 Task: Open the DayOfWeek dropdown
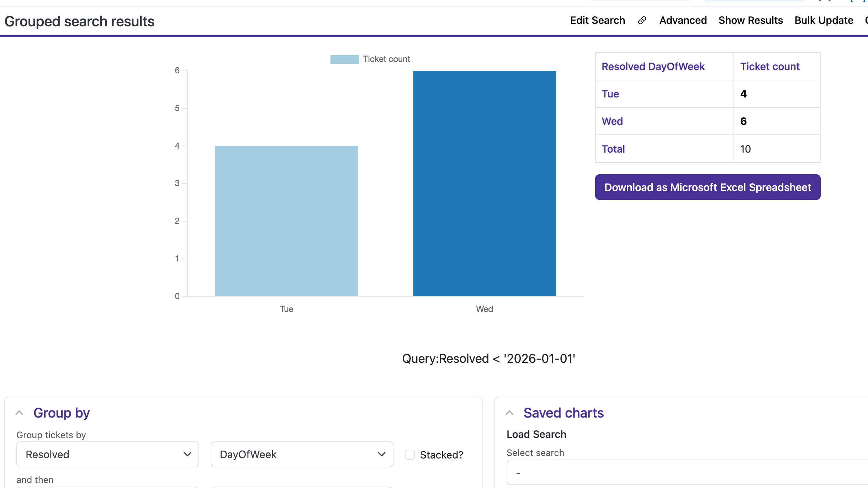302,455
